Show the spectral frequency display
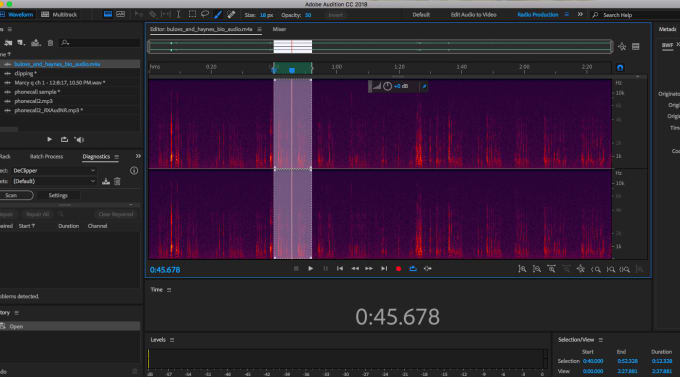This screenshot has height=377, width=680. pos(108,14)
